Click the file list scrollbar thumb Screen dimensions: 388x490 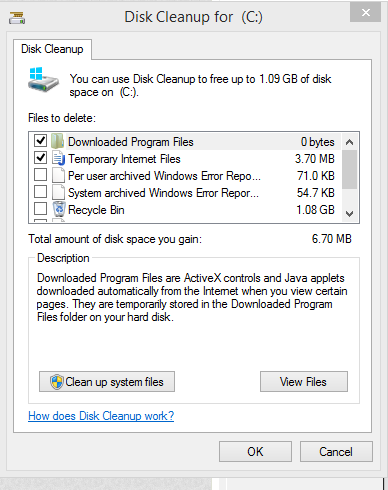point(349,169)
